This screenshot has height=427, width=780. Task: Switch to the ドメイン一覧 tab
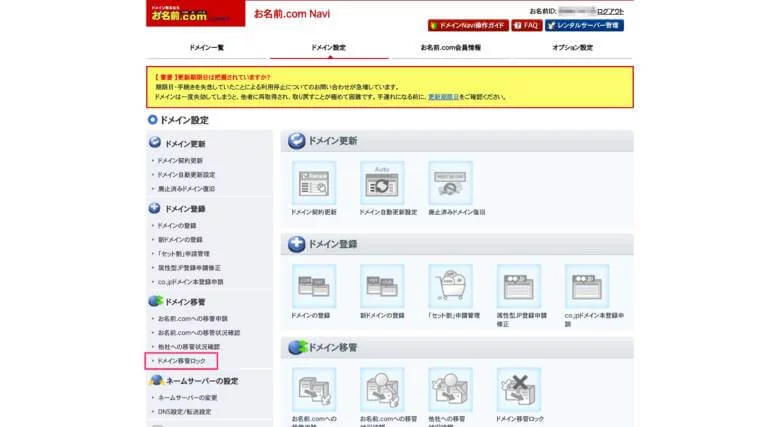click(x=206, y=48)
